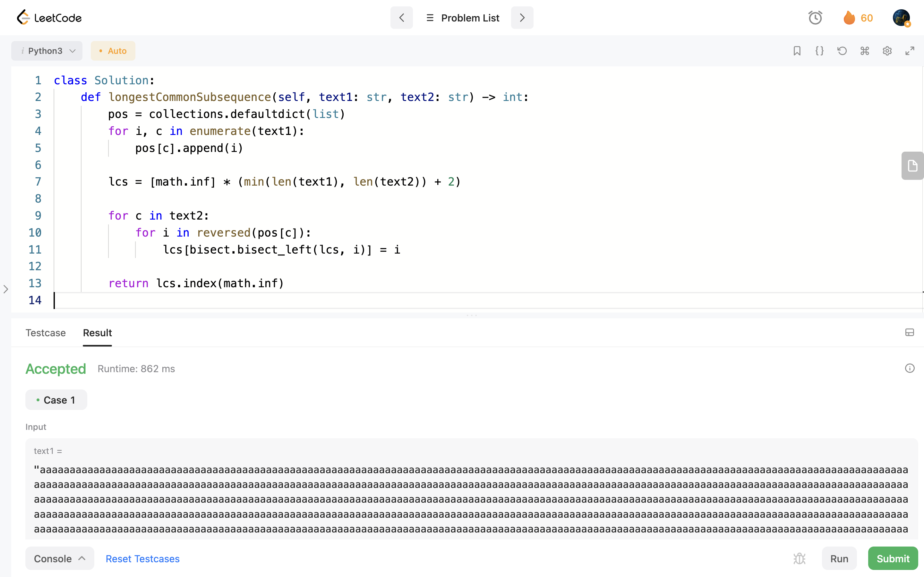The image size is (924, 577).
Task: Open editor settings gear icon
Action: 887,51
